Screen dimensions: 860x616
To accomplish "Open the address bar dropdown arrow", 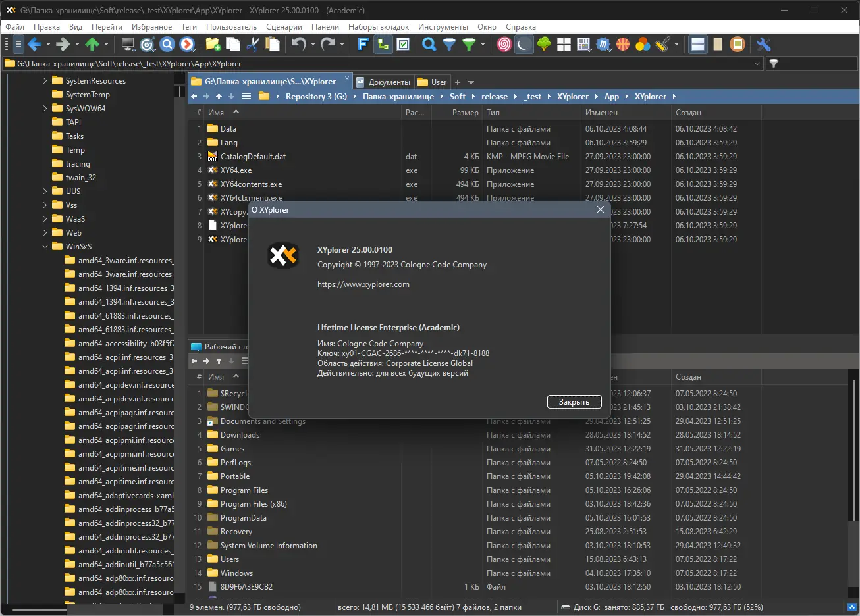I will tap(757, 64).
